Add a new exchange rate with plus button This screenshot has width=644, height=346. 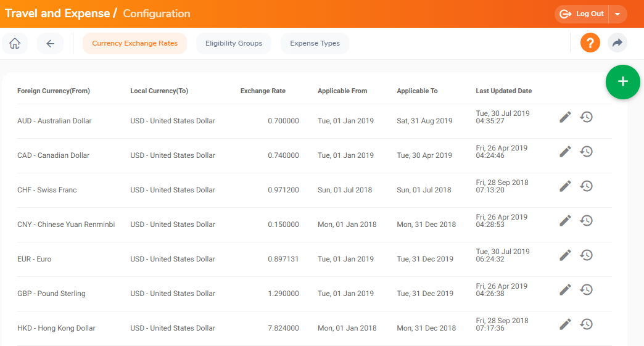pos(622,81)
